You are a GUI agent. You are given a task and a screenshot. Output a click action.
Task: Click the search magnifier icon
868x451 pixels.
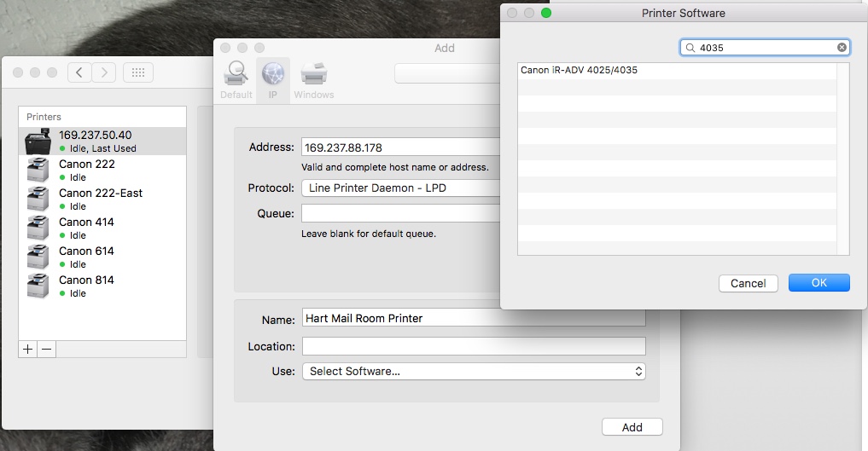pos(690,48)
